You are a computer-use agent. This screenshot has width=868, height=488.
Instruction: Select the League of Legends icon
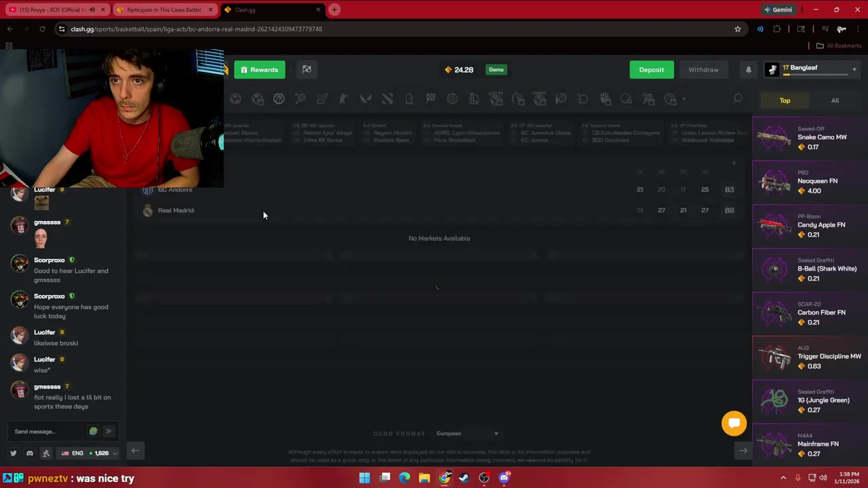(x=474, y=99)
